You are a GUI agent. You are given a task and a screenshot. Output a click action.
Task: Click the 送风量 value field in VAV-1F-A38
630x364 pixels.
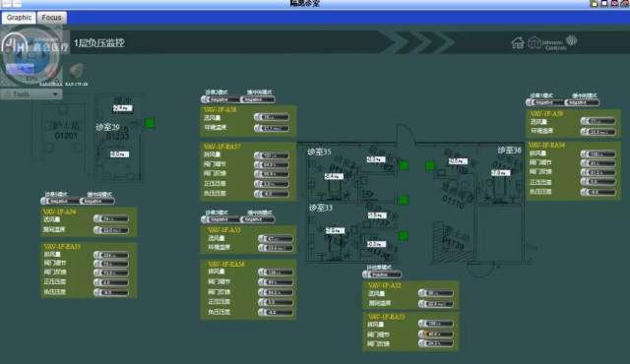pyautogui.click(x=272, y=117)
